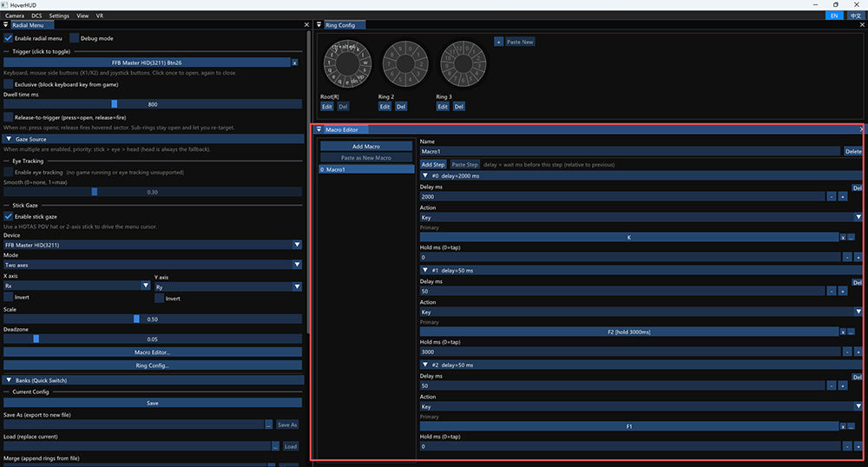Increase step #0 delay with plus button
868x467 pixels.
843,197
